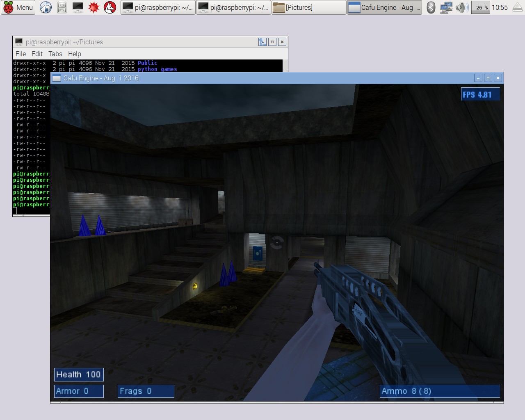The image size is (525, 420).
Task: Click the Armor 0 HUD box
Action: tap(79, 391)
